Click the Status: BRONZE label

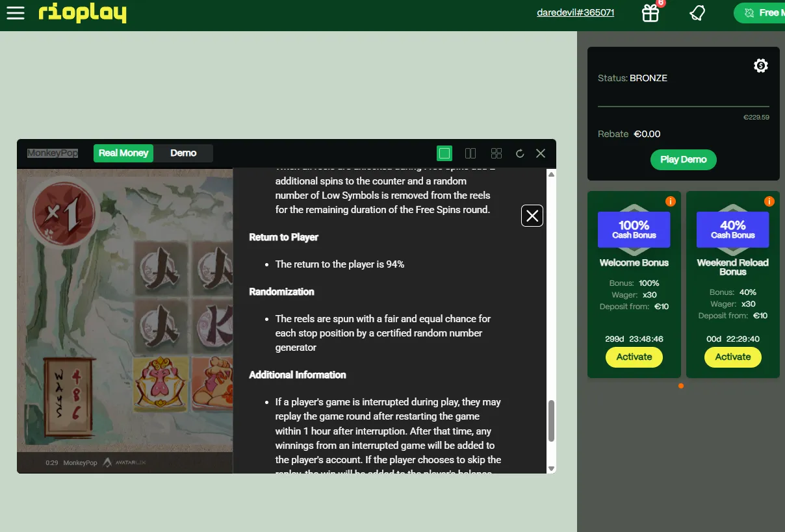633,78
